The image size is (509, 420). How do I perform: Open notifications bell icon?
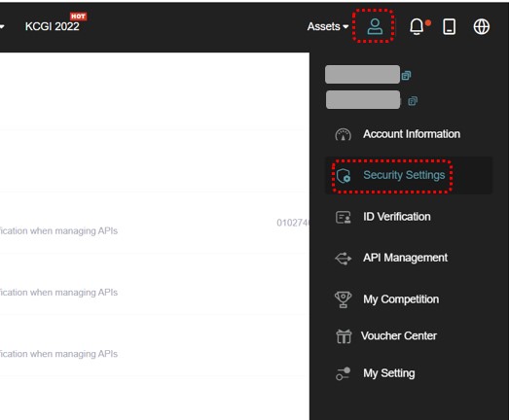point(417,26)
